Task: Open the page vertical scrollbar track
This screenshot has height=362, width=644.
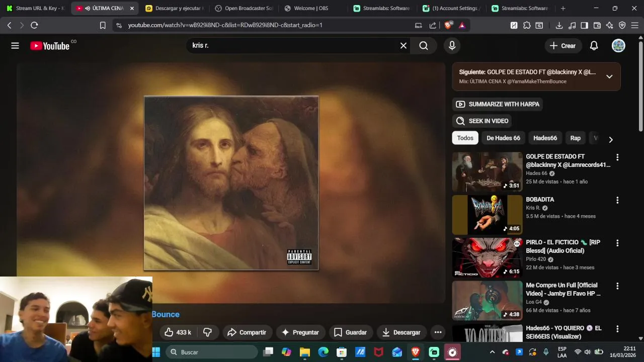Action: coord(640,189)
